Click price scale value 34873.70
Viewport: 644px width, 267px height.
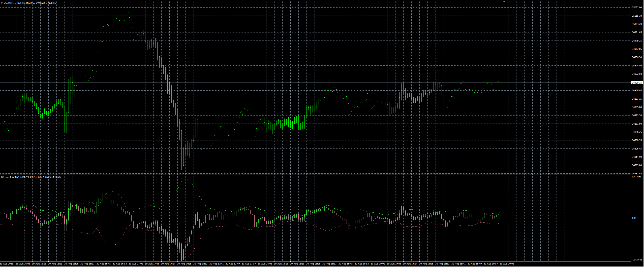click(637, 116)
